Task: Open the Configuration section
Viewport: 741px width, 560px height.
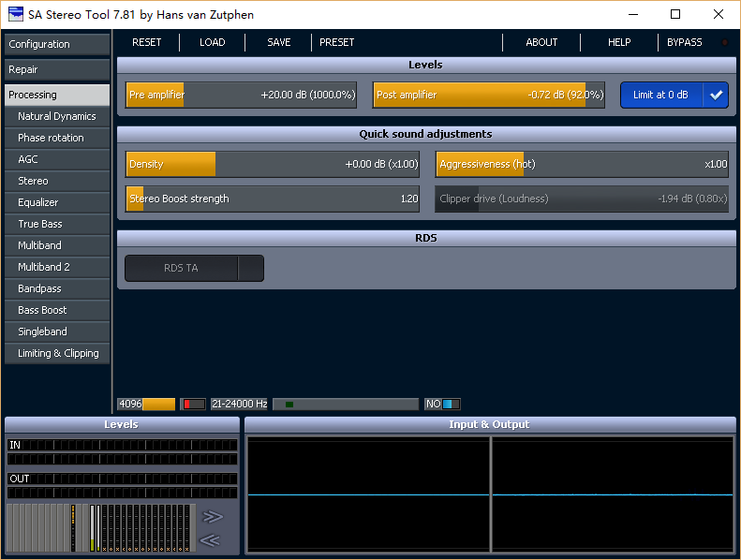Action: coord(57,44)
